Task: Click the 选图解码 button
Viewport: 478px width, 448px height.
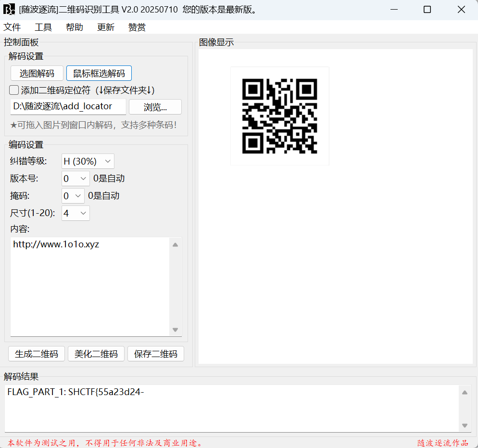Action: (37, 74)
